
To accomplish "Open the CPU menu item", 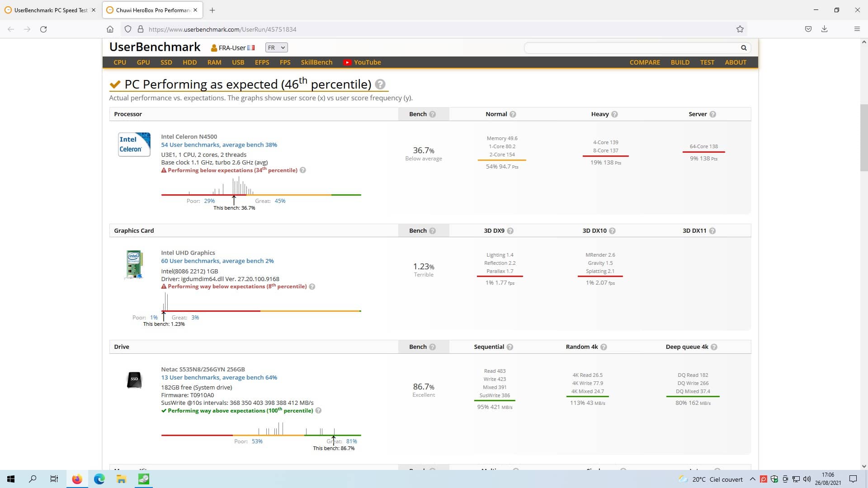I will pos(120,62).
